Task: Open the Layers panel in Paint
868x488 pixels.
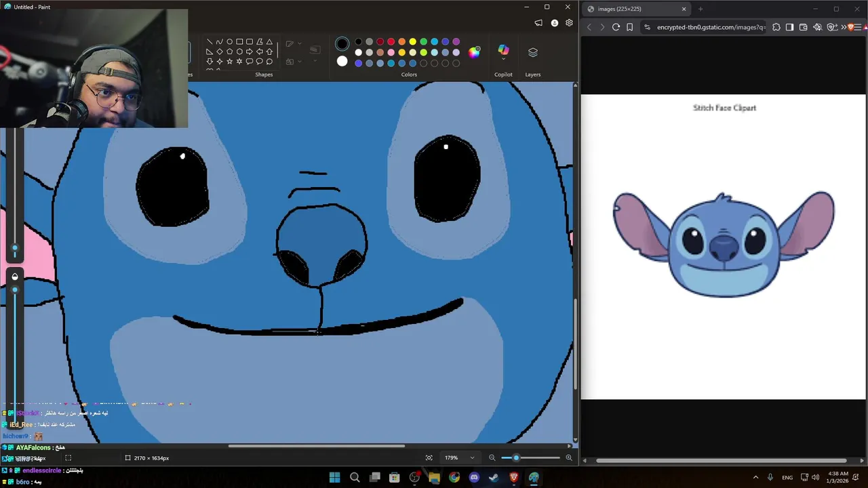Action: [532, 53]
